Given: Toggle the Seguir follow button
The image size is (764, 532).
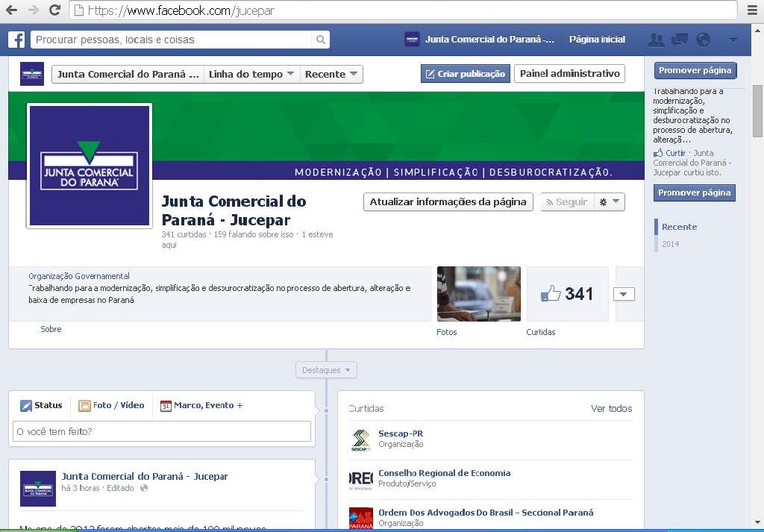Looking at the screenshot, I should [x=567, y=202].
